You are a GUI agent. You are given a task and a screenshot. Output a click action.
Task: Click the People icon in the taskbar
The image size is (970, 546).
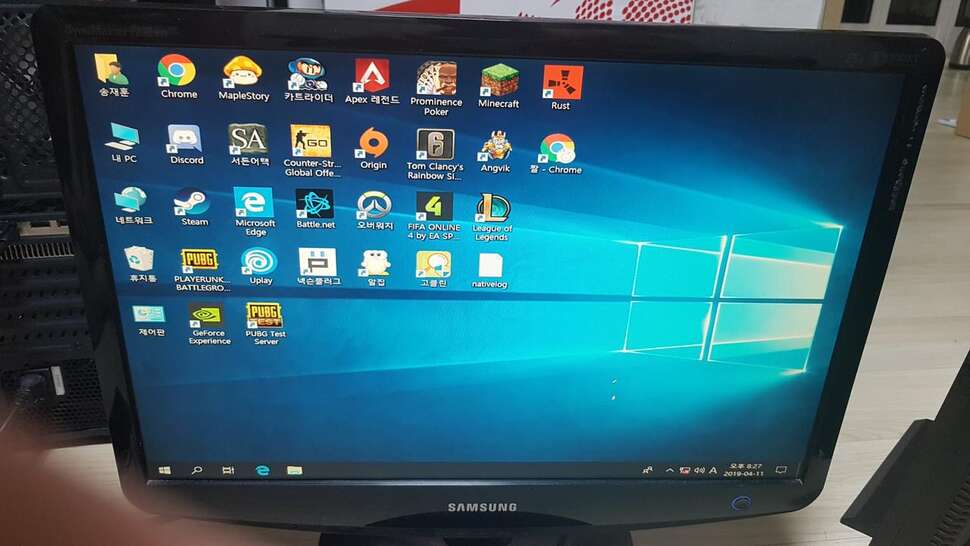pos(648,471)
